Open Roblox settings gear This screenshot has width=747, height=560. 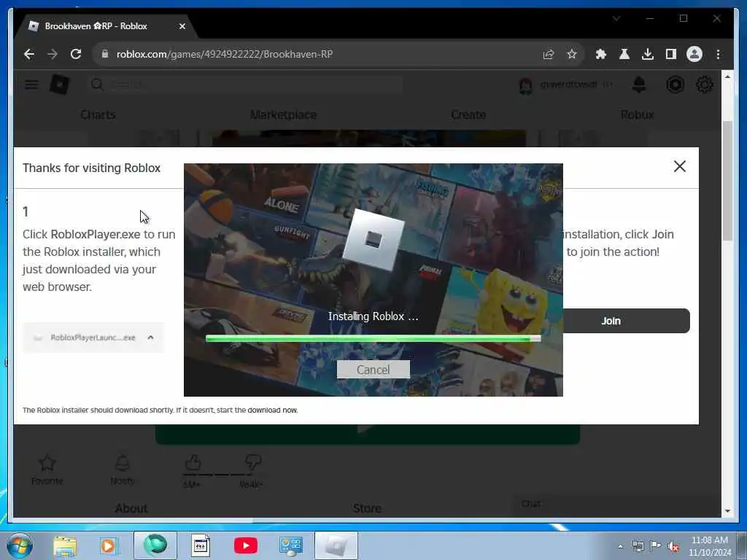(x=705, y=85)
